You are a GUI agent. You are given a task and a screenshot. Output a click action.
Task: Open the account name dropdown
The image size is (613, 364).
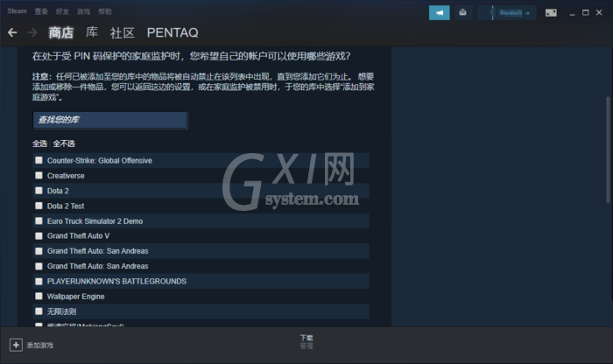click(507, 13)
